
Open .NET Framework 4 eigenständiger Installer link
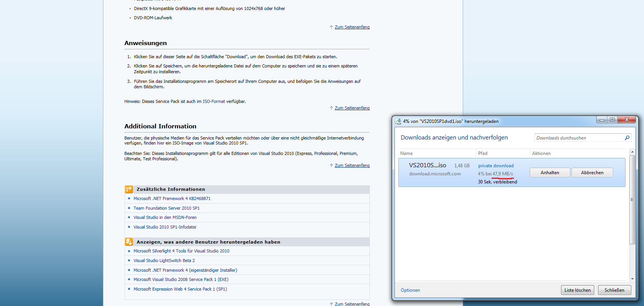click(185, 270)
